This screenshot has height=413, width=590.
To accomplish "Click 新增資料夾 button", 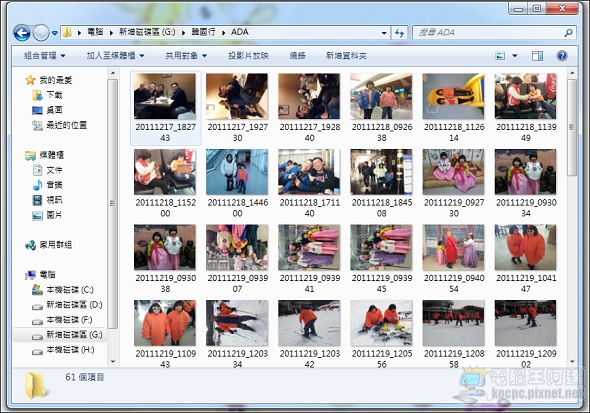I will coord(346,56).
